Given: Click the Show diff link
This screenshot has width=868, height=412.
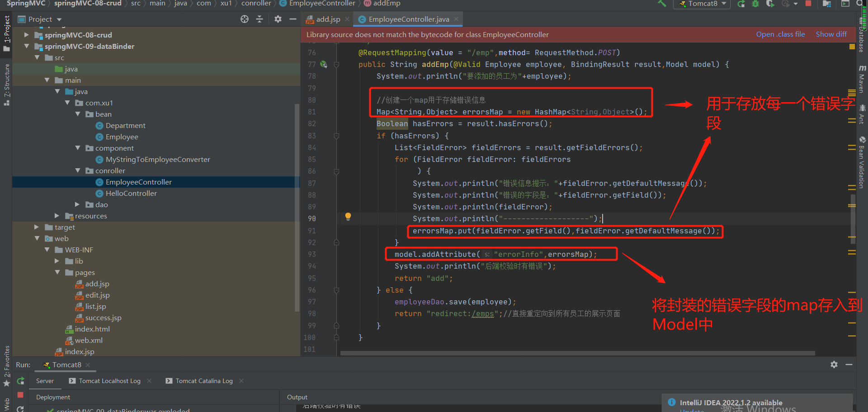Looking at the screenshot, I should [831, 34].
